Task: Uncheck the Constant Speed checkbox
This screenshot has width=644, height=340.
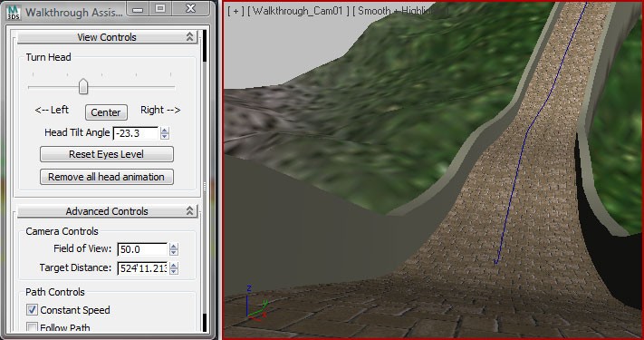Action: coord(32,309)
